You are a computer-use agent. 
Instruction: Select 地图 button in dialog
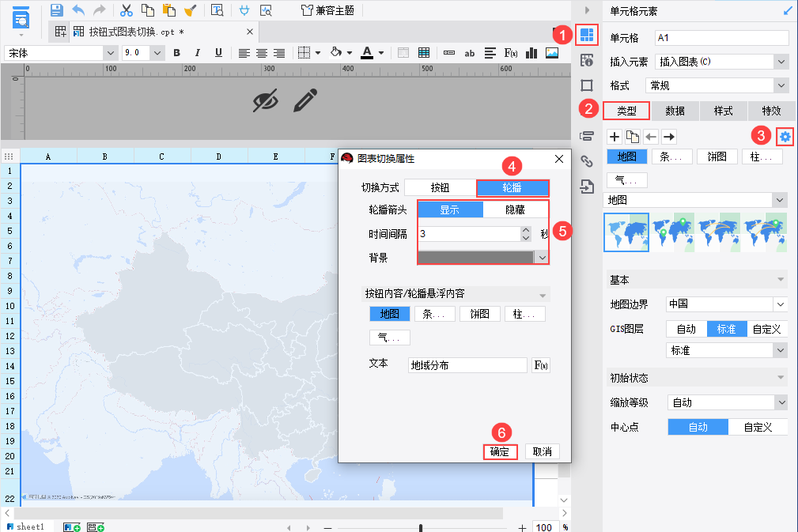(390, 314)
